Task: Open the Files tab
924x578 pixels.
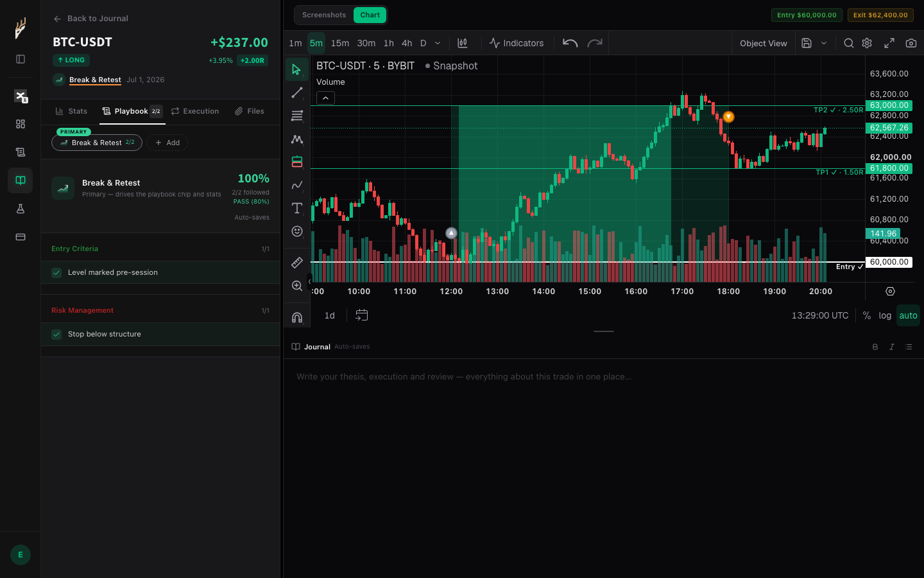Action: (250, 111)
